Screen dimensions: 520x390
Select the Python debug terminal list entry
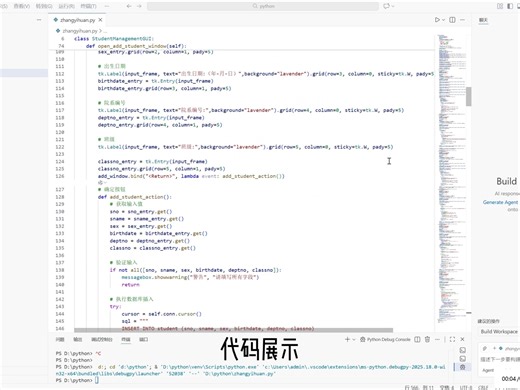[463, 367]
